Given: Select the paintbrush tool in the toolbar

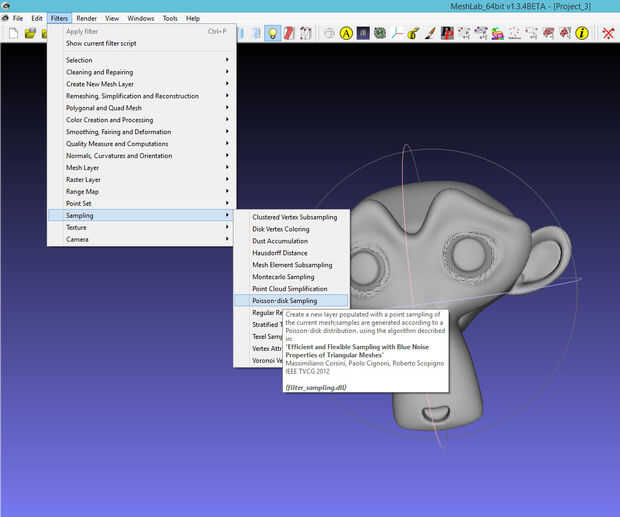Looking at the screenshot, I should pyautogui.click(x=431, y=33).
